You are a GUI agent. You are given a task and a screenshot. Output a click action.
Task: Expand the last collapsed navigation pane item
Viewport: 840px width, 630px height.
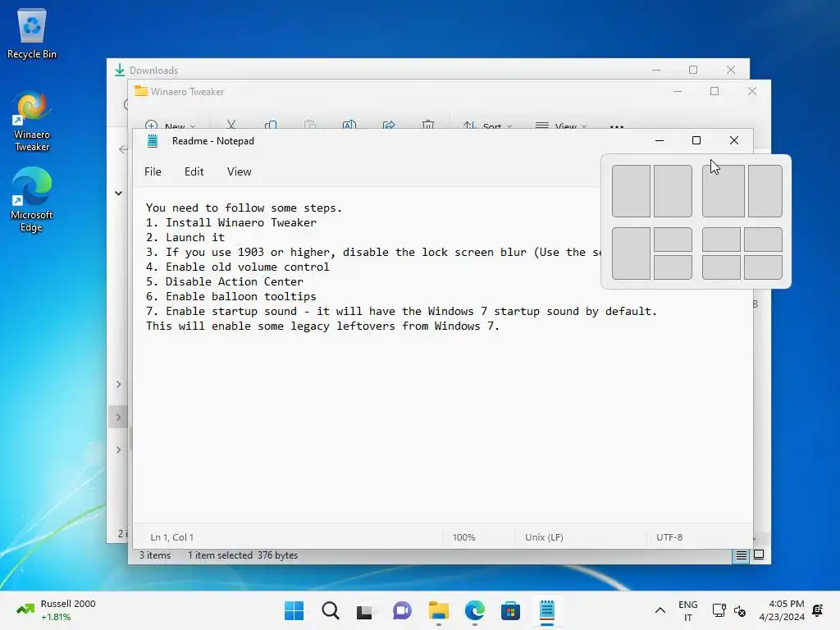tap(118, 450)
